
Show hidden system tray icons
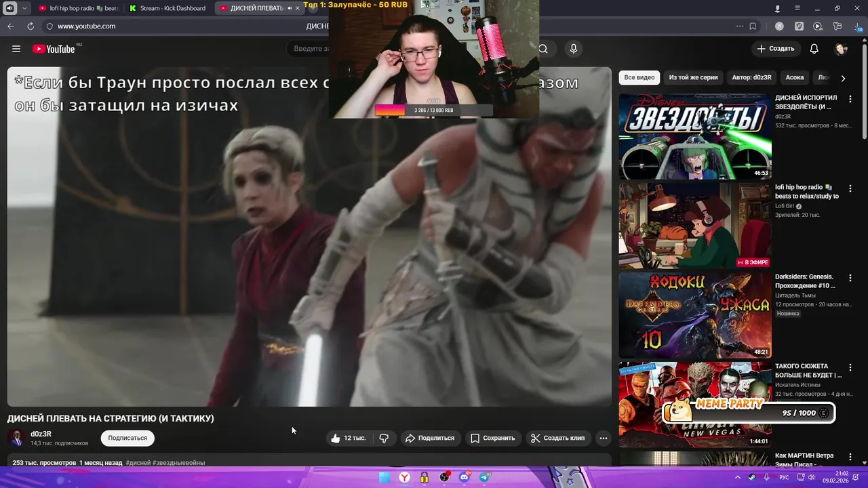pyautogui.click(x=738, y=477)
